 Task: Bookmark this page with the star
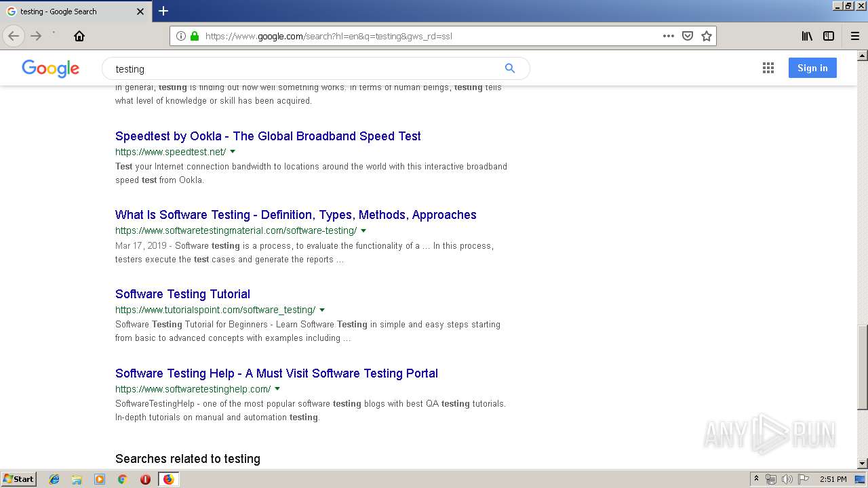[x=707, y=36]
